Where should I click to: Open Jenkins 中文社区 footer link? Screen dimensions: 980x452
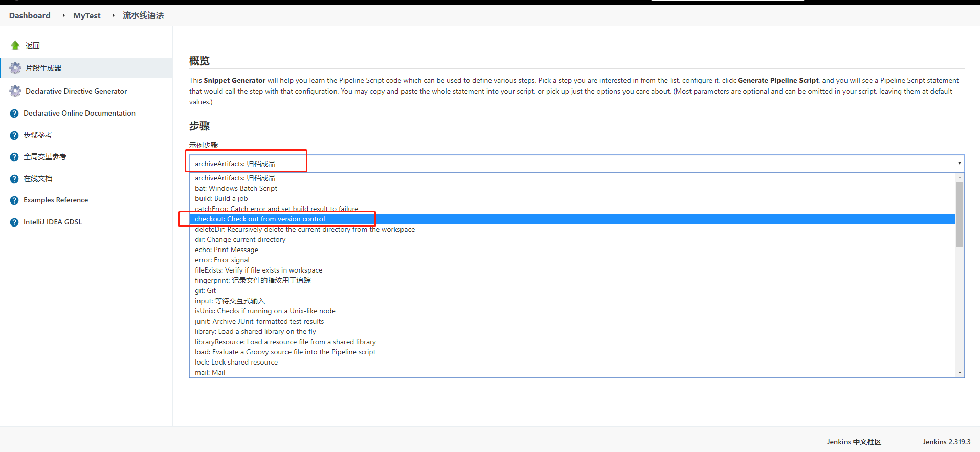coord(854,442)
